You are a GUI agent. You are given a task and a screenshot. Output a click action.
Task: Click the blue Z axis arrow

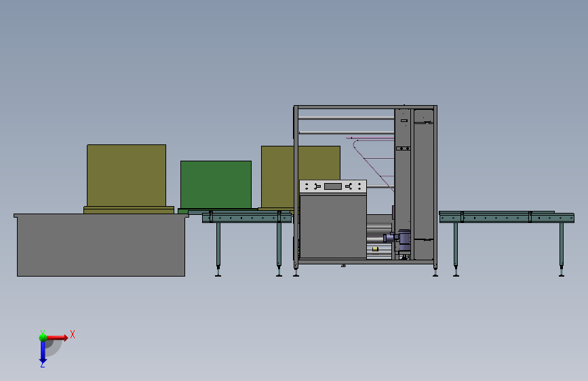click(x=43, y=353)
